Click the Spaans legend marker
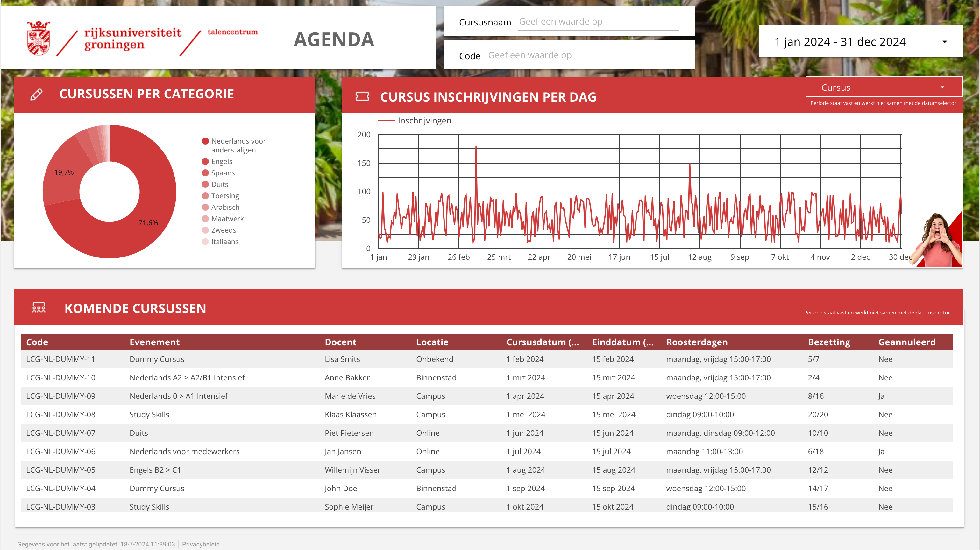Screen dimensions: 980x550 pyautogui.click(x=205, y=173)
